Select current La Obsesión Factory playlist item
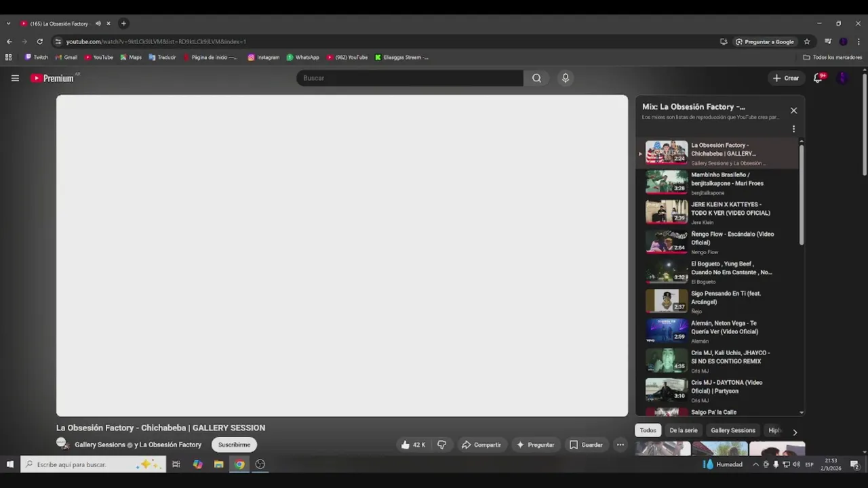The width and height of the screenshot is (868, 488). (719, 153)
